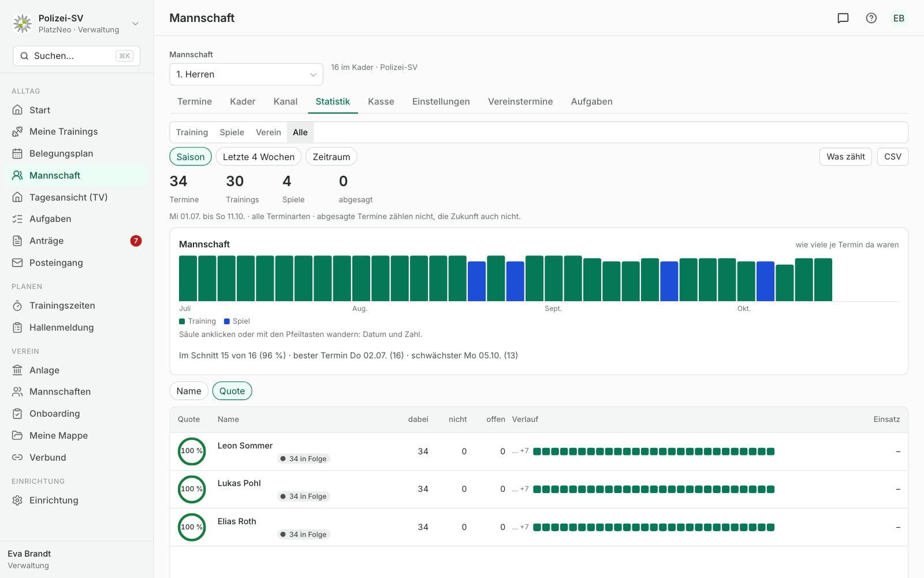Select the Zeitraum filter chip

coord(331,157)
